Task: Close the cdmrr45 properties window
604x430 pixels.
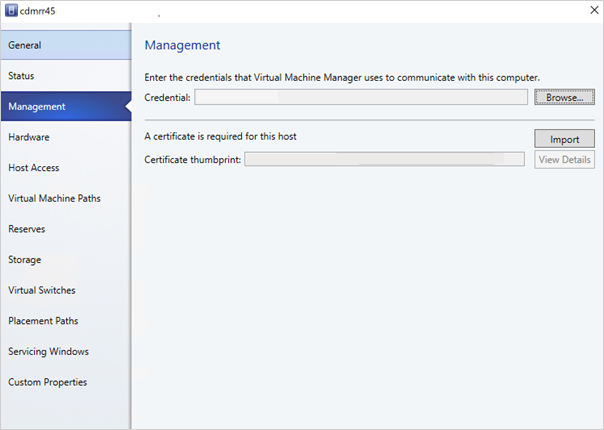Action: [594, 10]
